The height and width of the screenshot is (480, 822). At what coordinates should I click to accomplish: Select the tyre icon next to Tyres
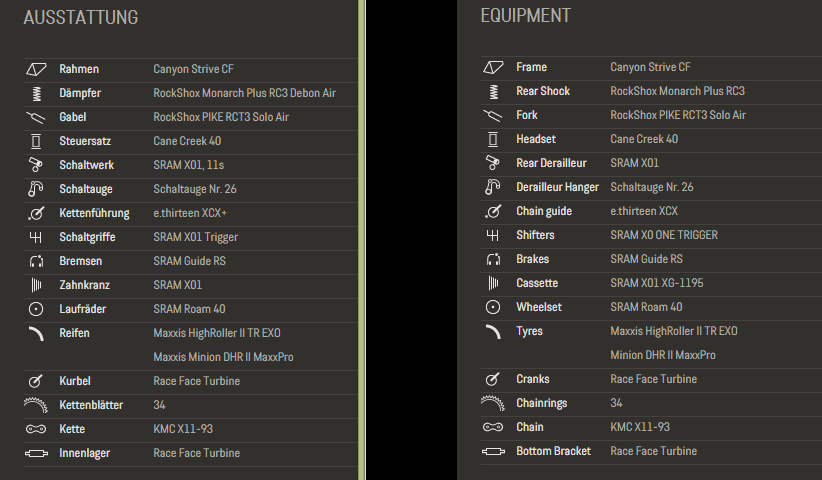pyautogui.click(x=493, y=332)
